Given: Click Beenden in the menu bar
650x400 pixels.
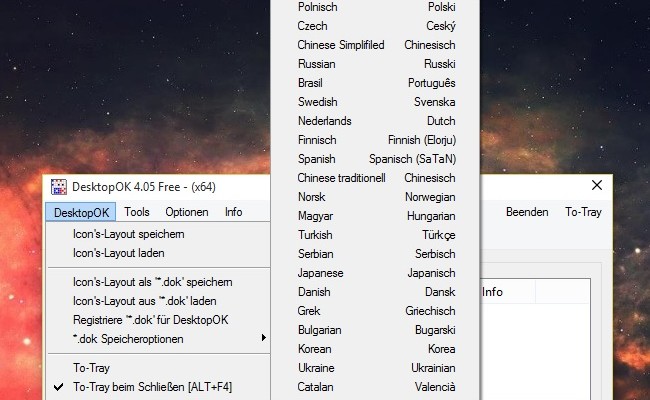Looking at the screenshot, I should coord(527,212).
